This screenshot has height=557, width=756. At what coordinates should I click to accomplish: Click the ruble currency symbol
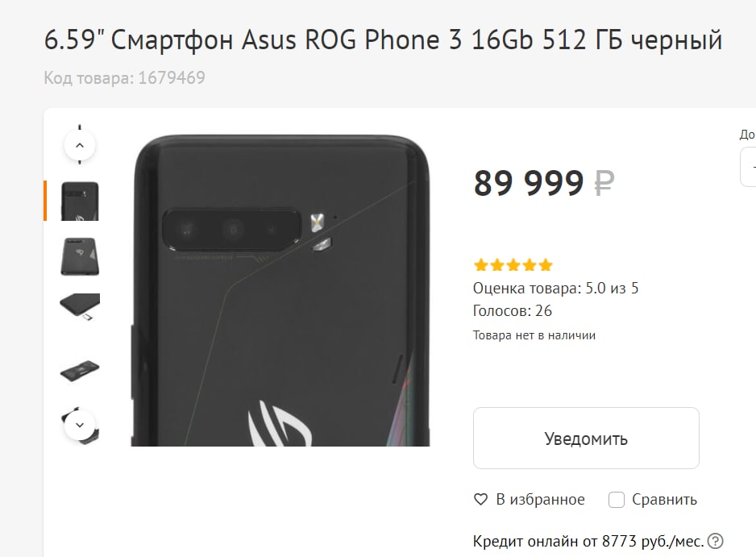(604, 183)
